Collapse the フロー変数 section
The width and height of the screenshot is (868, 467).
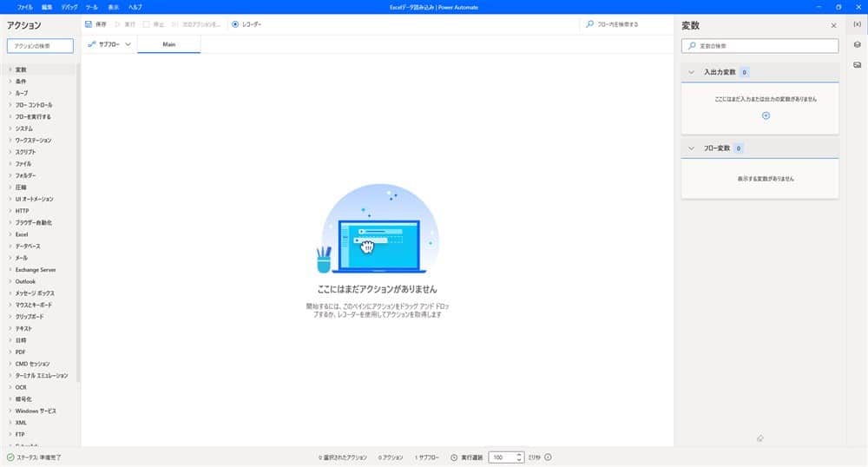(x=692, y=148)
